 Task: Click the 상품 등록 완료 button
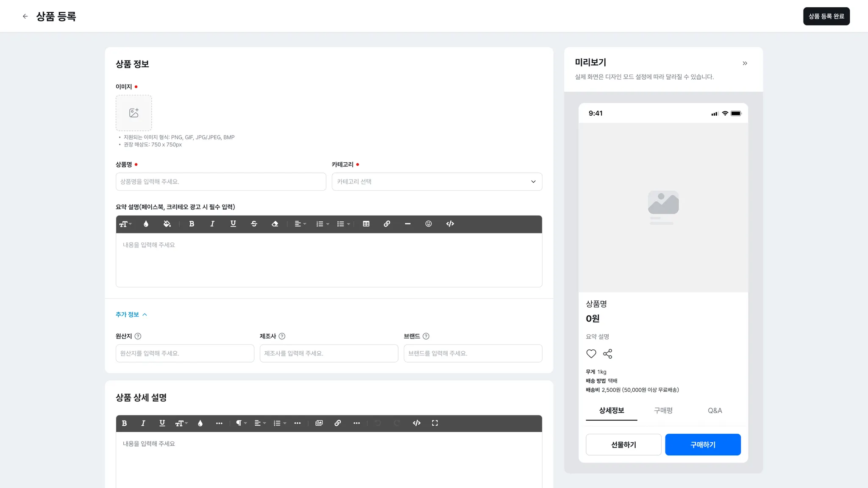coord(826,16)
